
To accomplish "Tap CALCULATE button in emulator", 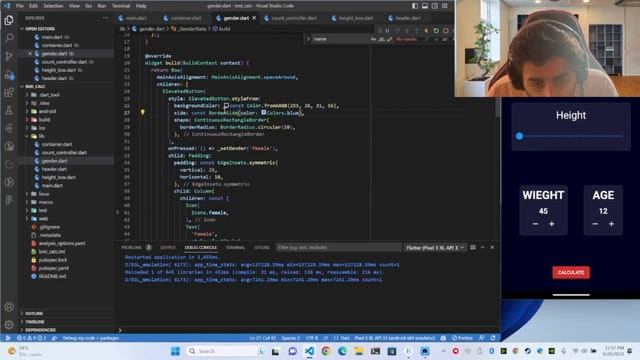I will coord(571,272).
